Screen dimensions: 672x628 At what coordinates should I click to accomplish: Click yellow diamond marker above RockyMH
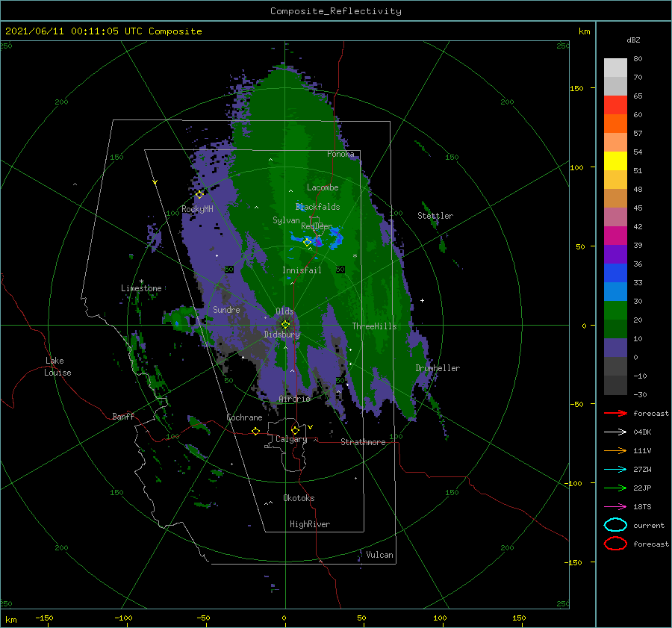point(199,195)
